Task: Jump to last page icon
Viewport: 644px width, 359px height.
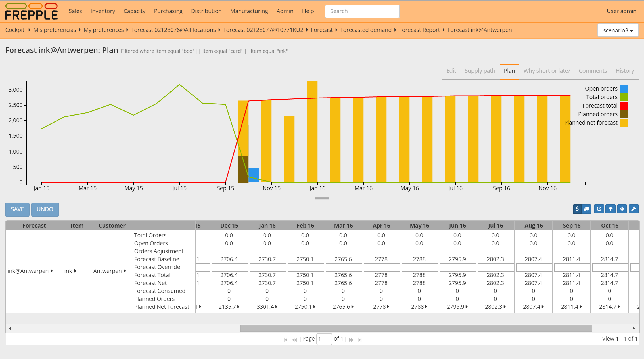Action: (x=360, y=340)
